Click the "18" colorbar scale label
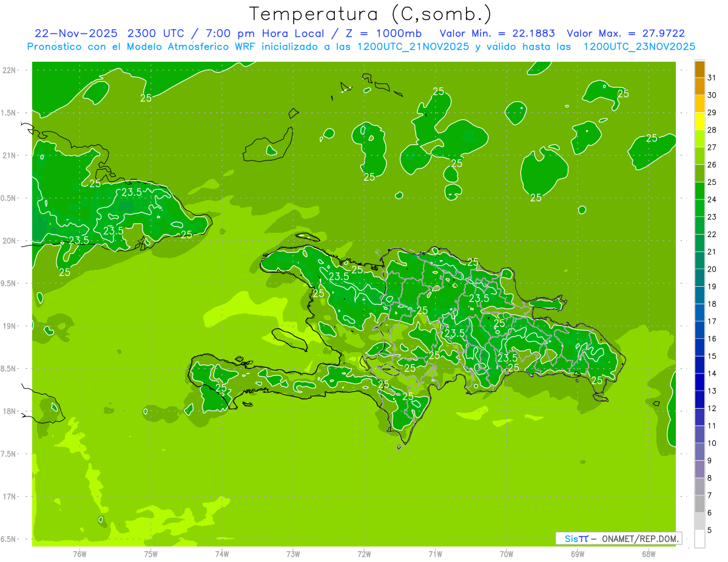The width and height of the screenshot is (728, 562). tap(712, 304)
